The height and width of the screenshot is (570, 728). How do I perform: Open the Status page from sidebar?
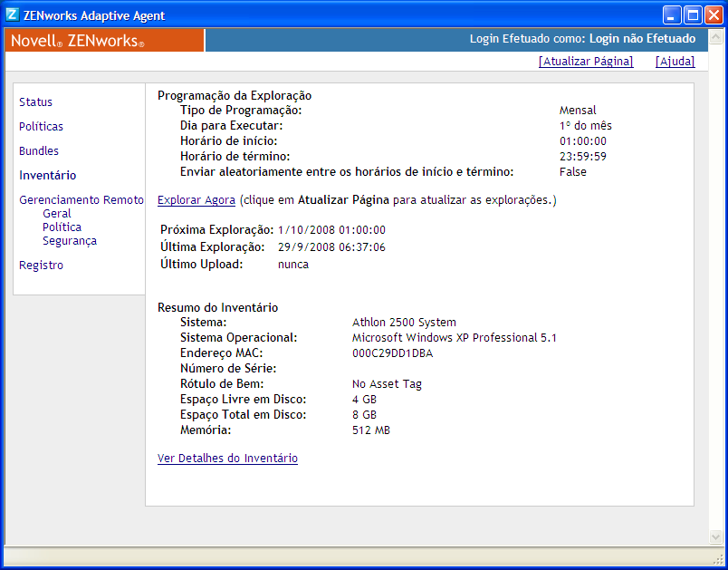coord(35,102)
